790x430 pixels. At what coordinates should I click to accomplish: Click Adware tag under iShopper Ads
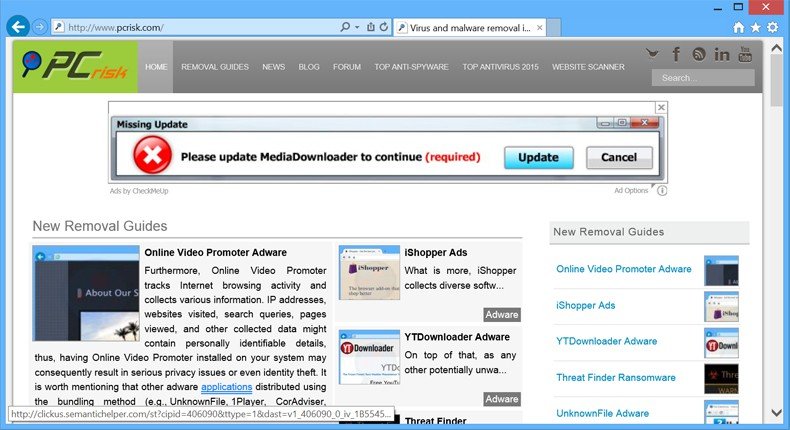pos(502,315)
